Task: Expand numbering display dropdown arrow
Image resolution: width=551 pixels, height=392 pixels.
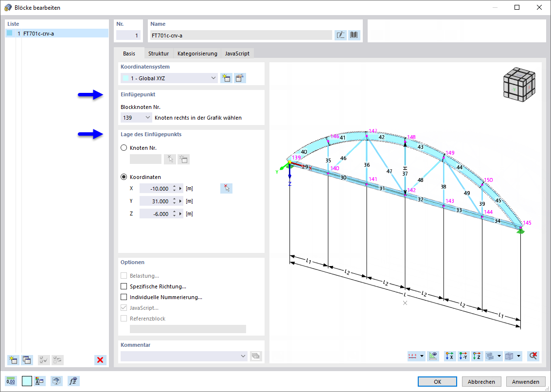Action: point(422,356)
